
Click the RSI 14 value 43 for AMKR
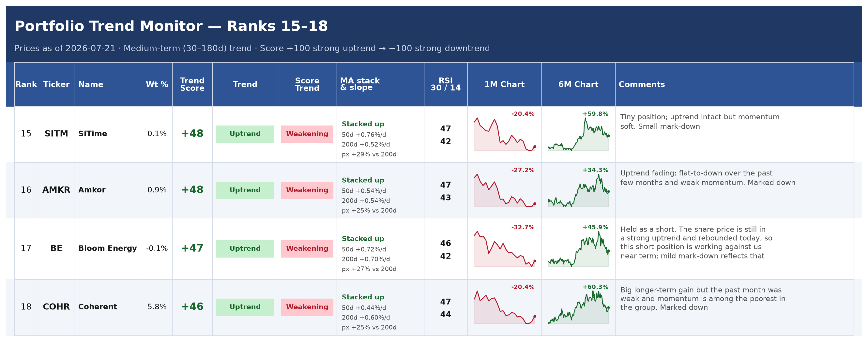446,197
